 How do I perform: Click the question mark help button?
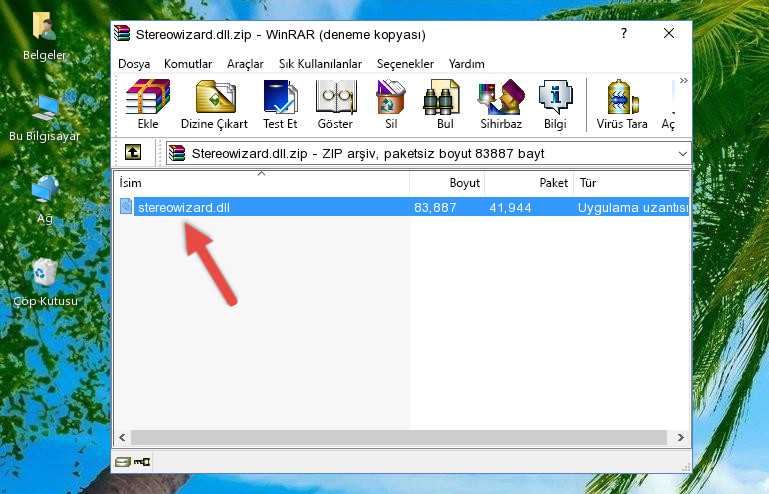click(x=623, y=33)
